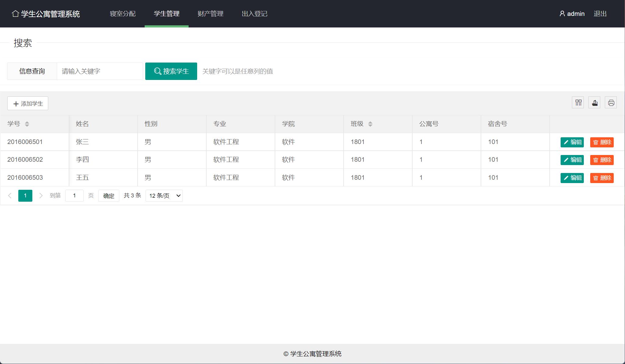Click the 退出 logout link

(600, 14)
